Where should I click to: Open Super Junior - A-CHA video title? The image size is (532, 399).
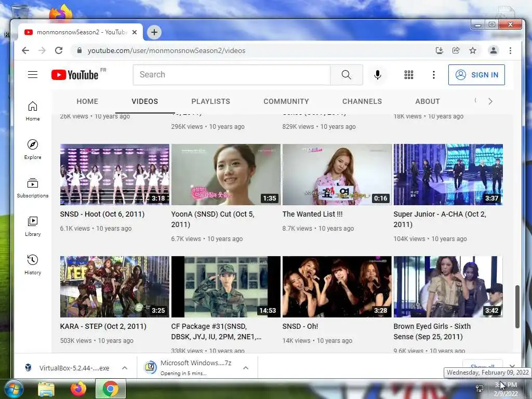click(440, 219)
